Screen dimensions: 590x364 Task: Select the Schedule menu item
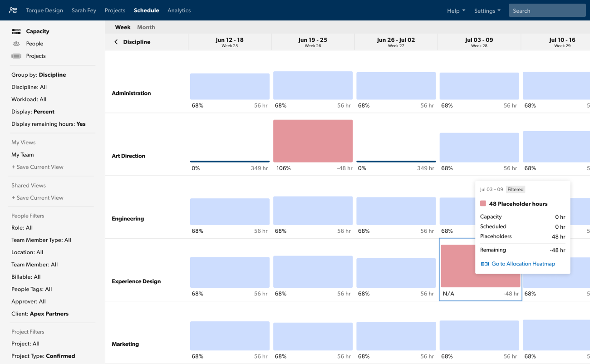pyautogui.click(x=146, y=10)
